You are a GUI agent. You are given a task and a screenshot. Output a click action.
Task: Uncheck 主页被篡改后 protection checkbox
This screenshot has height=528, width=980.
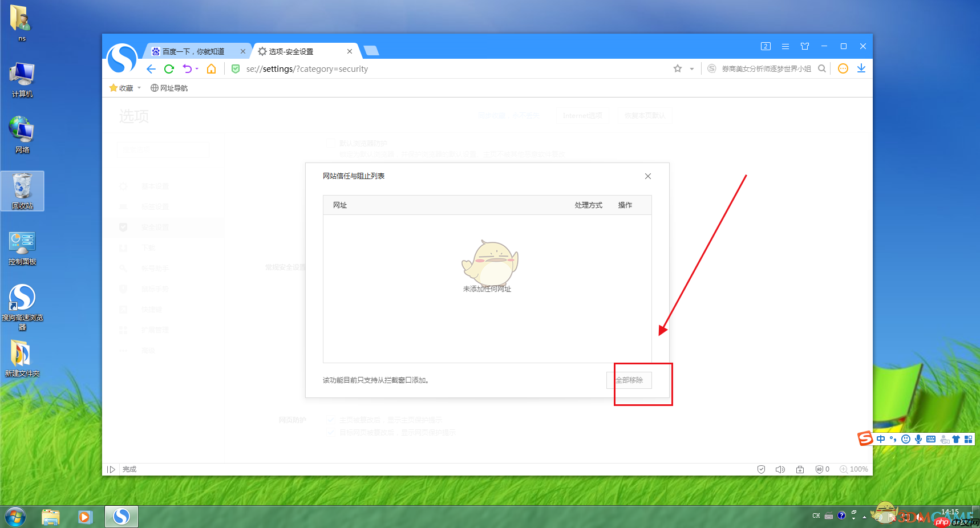point(331,419)
